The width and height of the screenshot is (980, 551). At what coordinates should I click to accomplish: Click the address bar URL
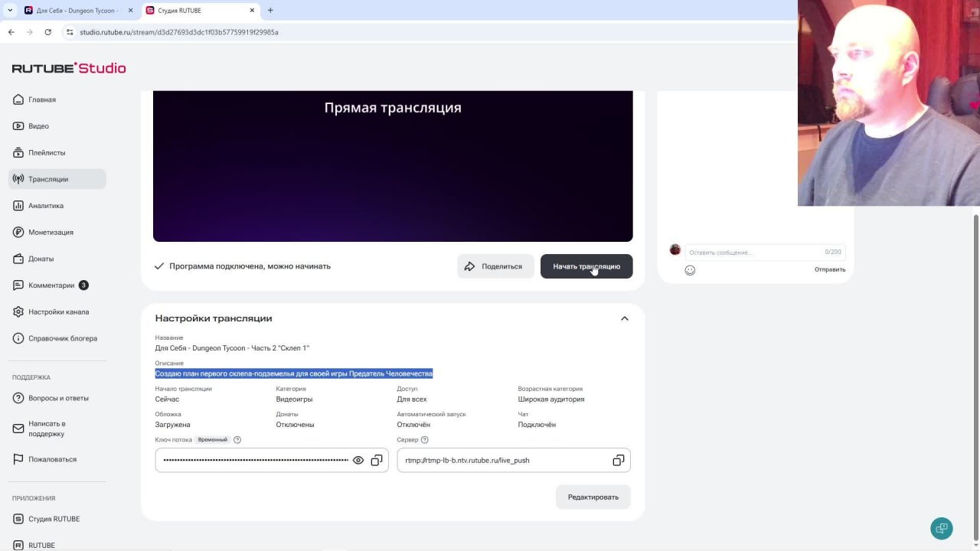(179, 32)
